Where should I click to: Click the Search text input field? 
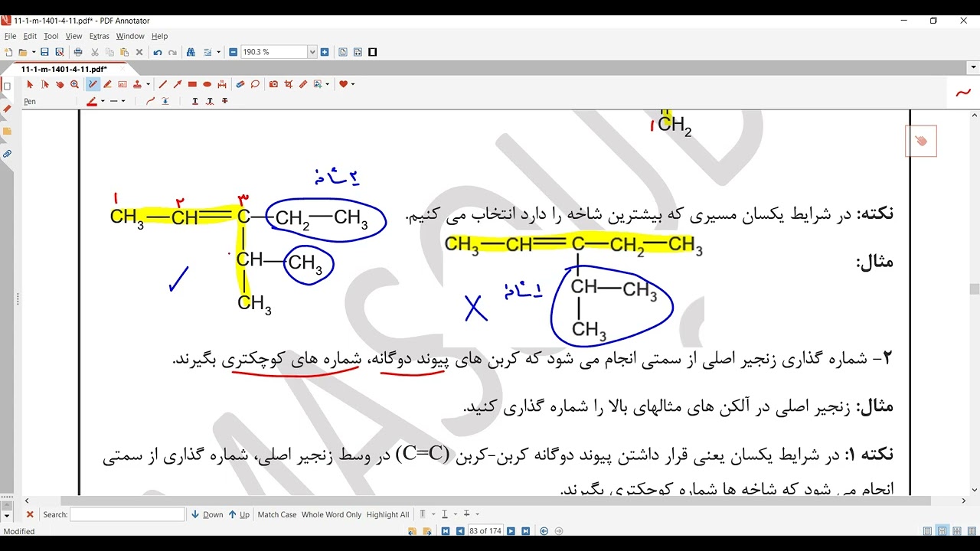click(x=127, y=514)
